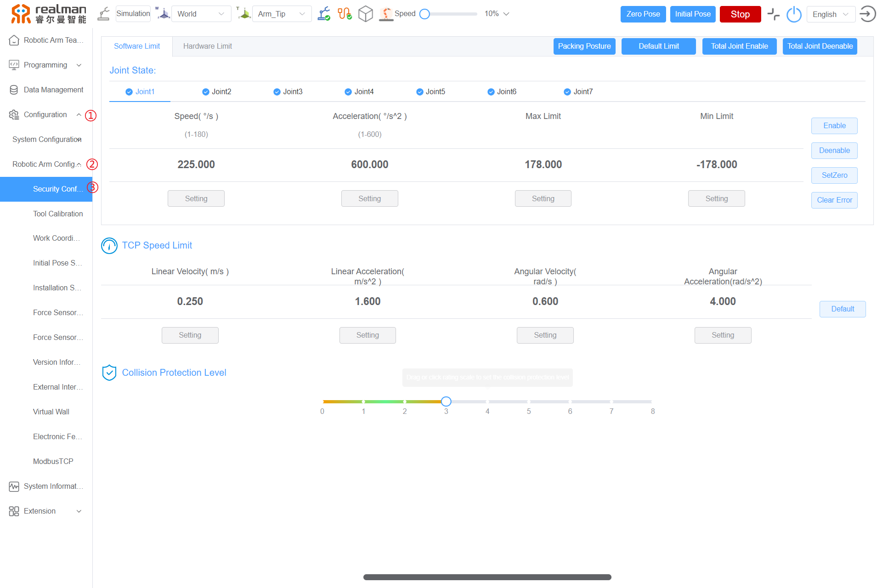Screen dimensions: 882x588
Task: Toggle the Joint1 checkmark
Action: coord(129,92)
